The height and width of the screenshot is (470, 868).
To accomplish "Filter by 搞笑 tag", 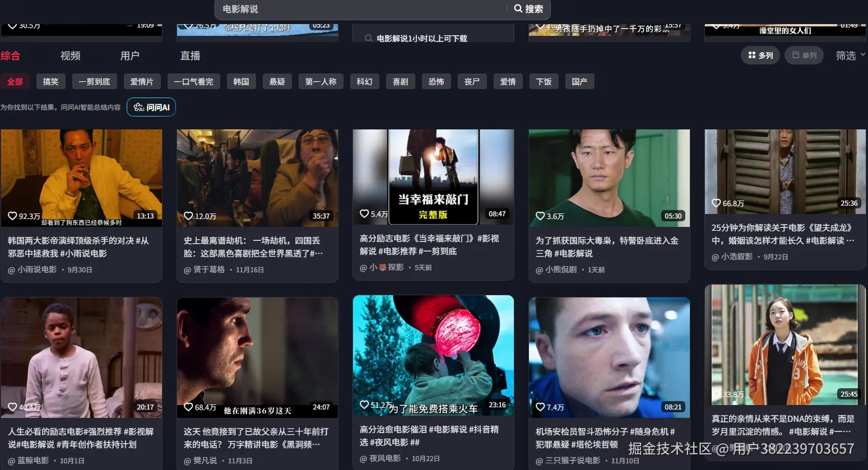I will pyautogui.click(x=51, y=81).
